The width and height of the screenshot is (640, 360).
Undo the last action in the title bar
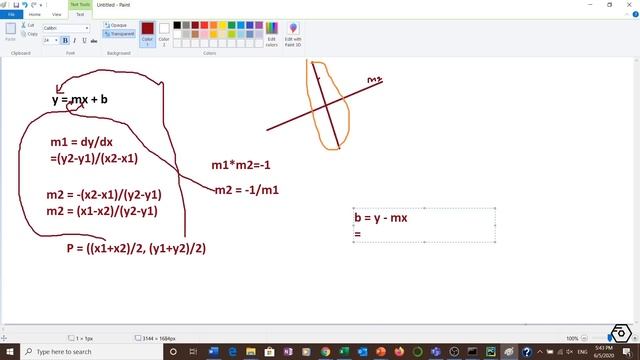[x=24, y=5]
